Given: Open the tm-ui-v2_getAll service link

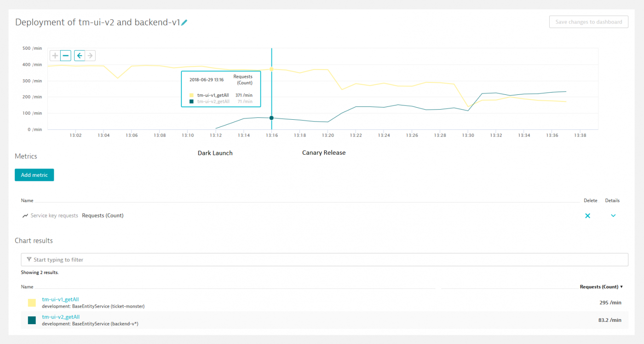Looking at the screenshot, I should click(60, 316).
